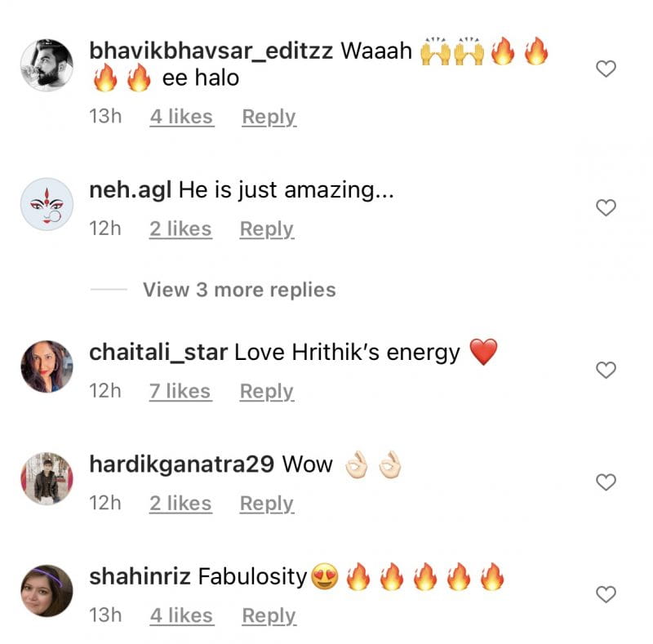Like bhavikbhavsar_editzz's comment with heart icon

pyautogui.click(x=606, y=69)
